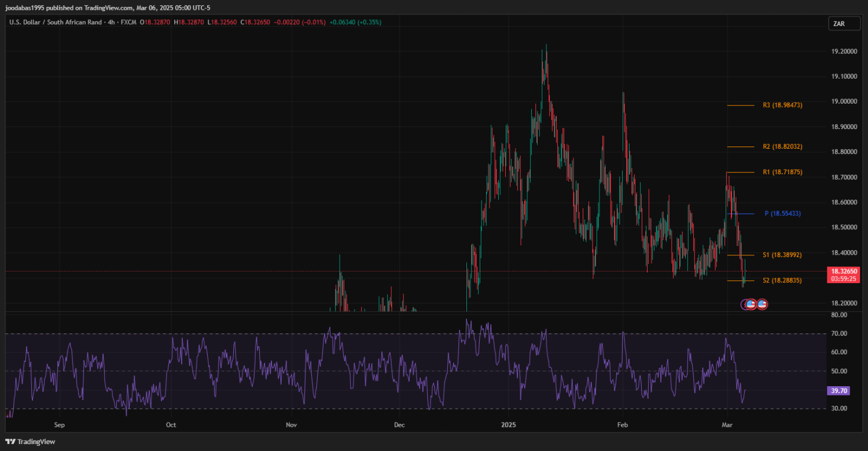Click the R1 (18.71875) resistance label
This screenshot has width=868, height=451.
point(782,172)
